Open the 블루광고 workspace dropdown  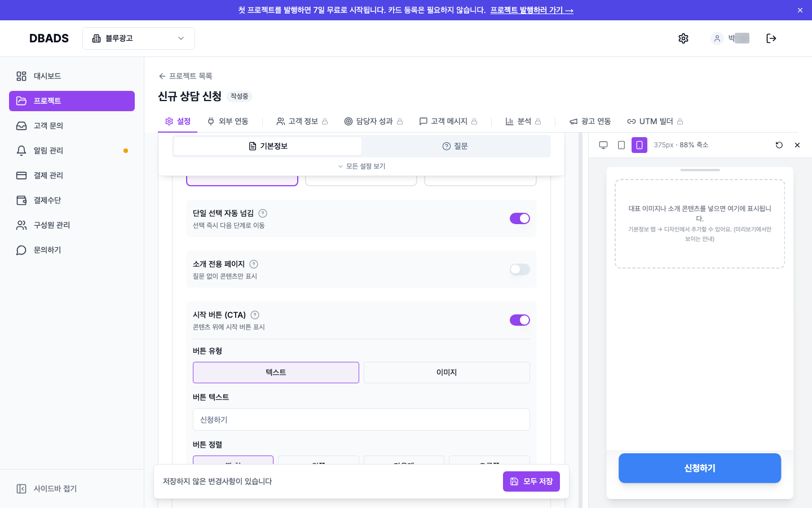click(x=139, y=38)
